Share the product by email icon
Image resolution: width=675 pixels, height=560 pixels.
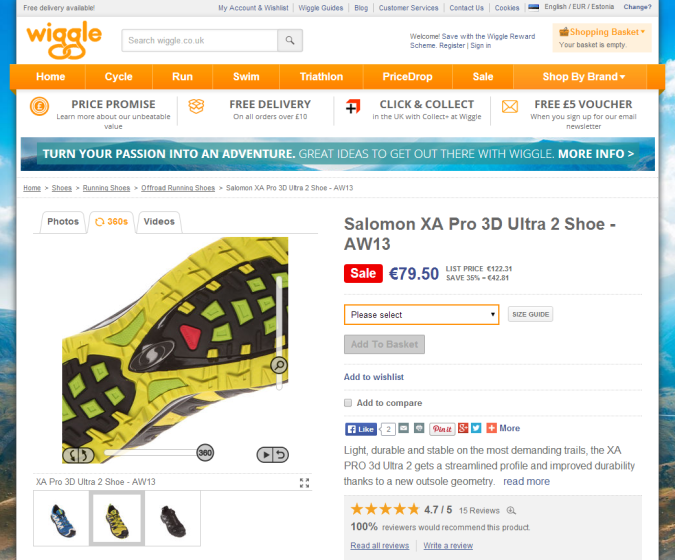(x=403, y=428)
